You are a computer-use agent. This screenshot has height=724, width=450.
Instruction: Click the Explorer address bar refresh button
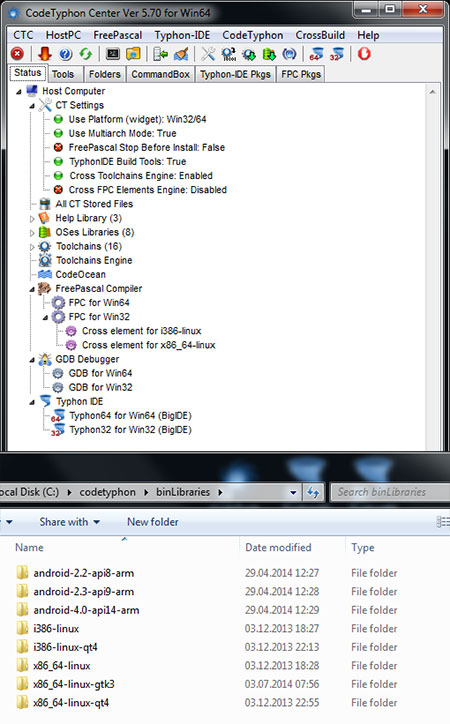(313, 492)
